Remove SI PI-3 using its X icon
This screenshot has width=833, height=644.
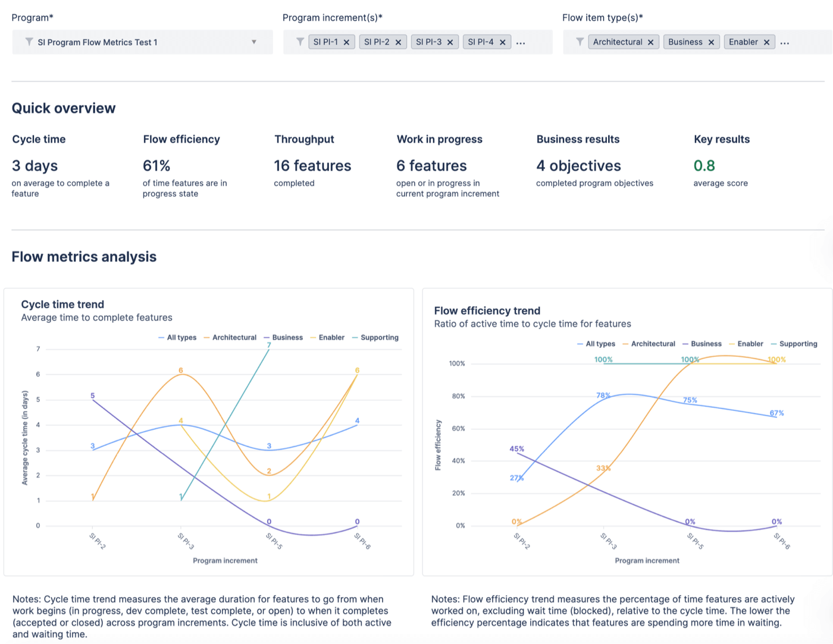click(x=450, y=42)
